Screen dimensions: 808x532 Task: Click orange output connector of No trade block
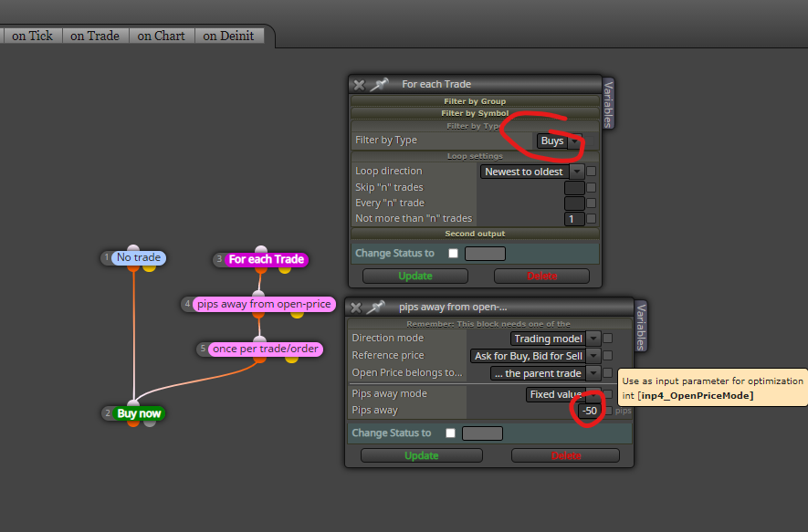point(133,267)
